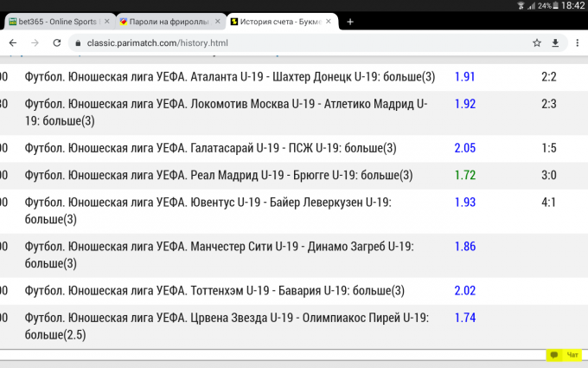Viewport: 588px width, 368px height.
Task: Reload the Parimatch history page
Action: tap(56, 42)
